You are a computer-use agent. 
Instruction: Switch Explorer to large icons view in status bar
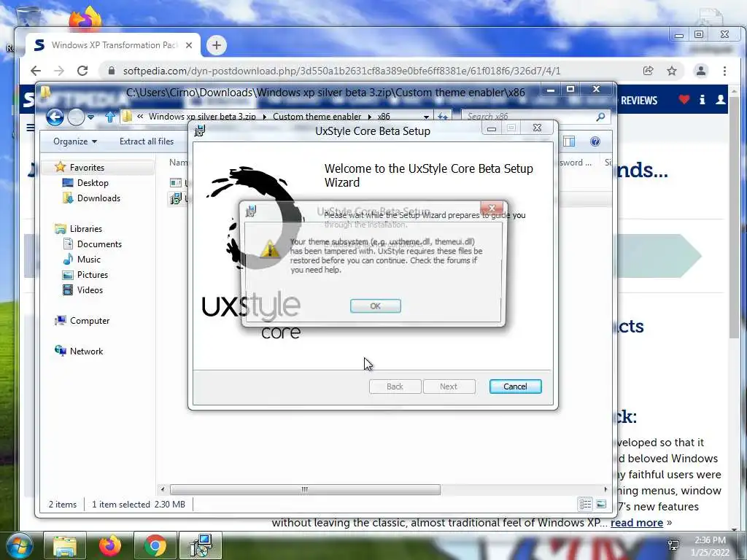point(601,504)
